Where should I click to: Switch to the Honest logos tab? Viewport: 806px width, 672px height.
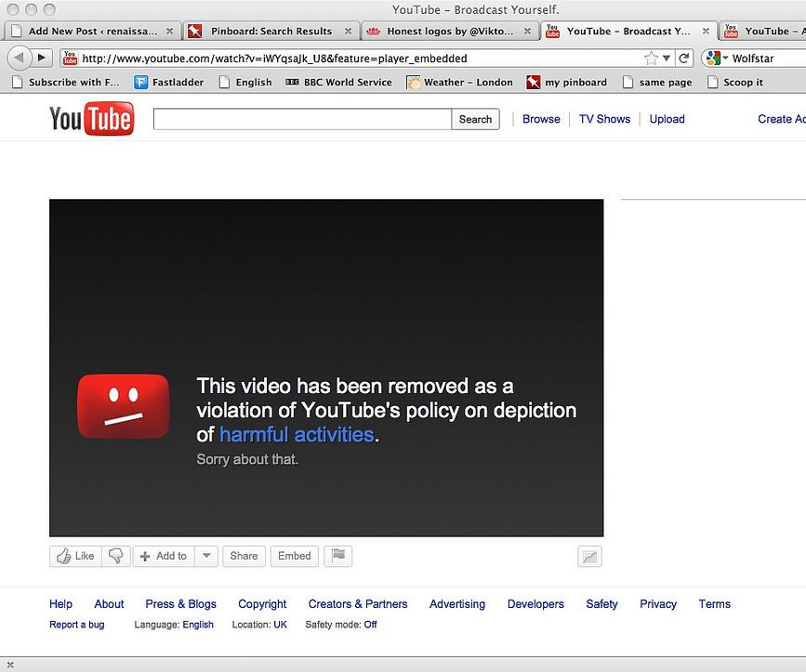pos(450,31)
